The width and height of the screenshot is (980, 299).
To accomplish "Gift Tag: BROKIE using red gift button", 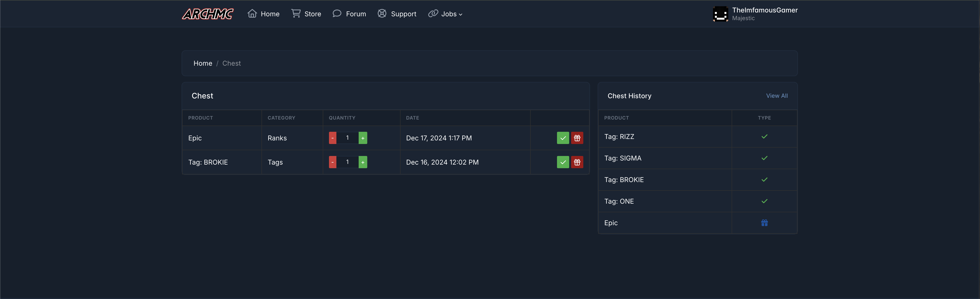I will (577, 162).
